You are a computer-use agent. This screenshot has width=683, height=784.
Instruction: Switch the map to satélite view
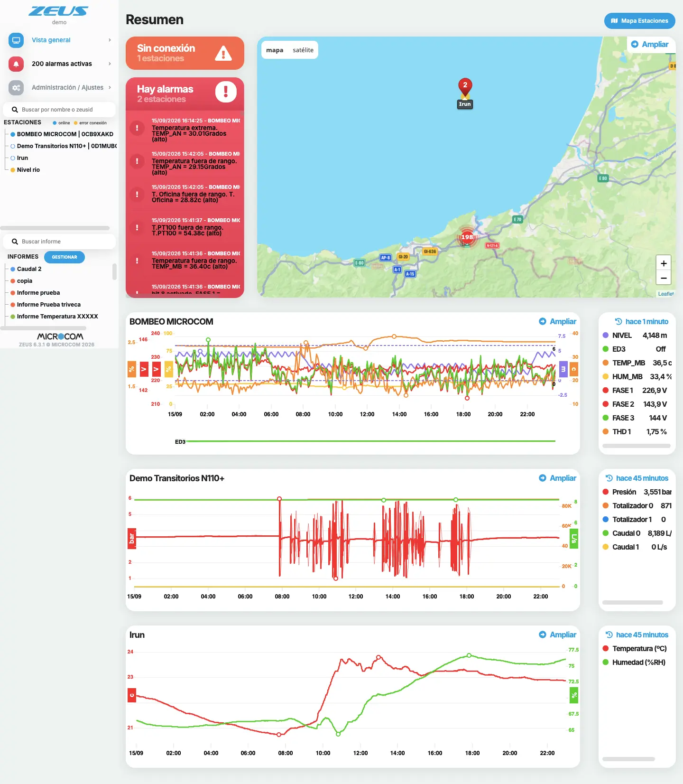point(303,50)
